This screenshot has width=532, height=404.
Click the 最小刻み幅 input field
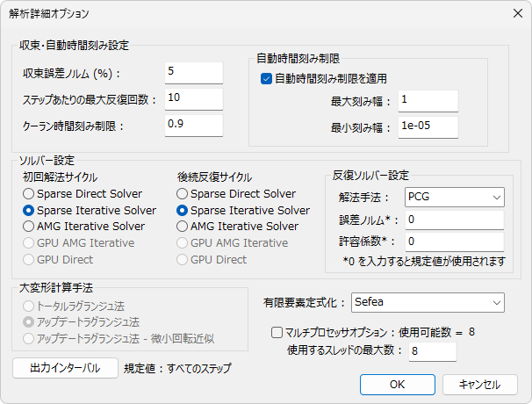(x=428, y=127)
